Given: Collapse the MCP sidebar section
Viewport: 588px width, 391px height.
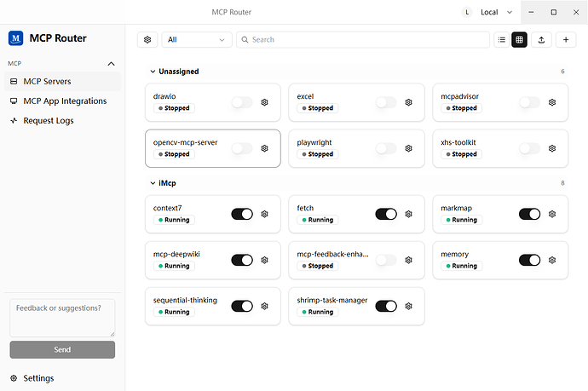Looking at the screenshot, I should coord(111,64).
